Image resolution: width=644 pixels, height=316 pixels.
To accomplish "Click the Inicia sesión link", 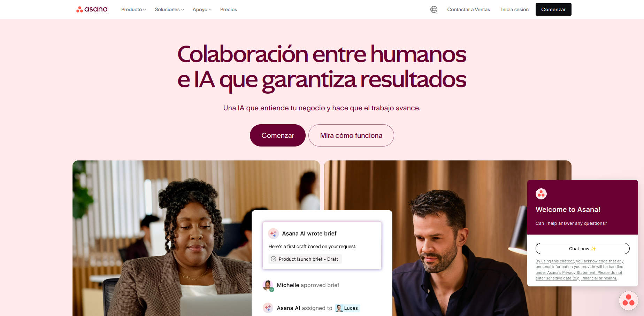I will click(x=515, y=9).
